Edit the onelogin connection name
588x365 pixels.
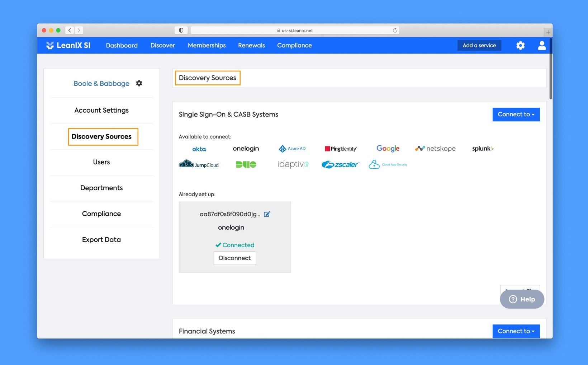pyautogui.click(x=267, y=214)
